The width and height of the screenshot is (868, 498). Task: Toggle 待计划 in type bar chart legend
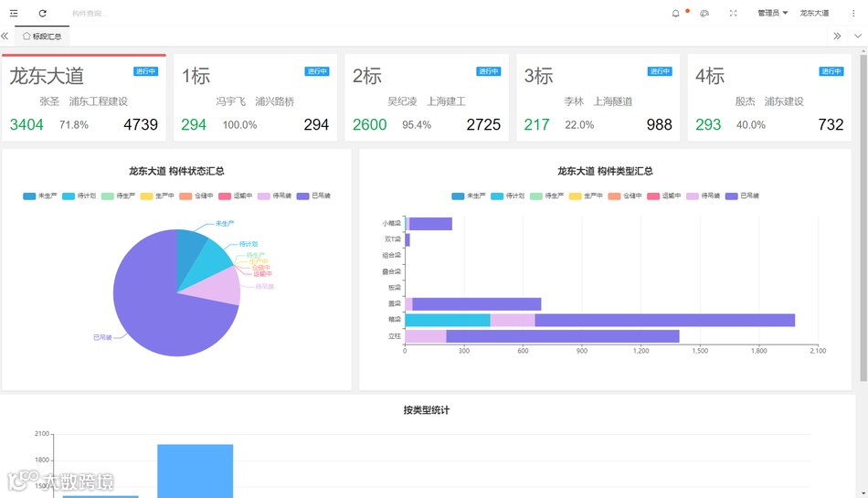click(508, 196)
